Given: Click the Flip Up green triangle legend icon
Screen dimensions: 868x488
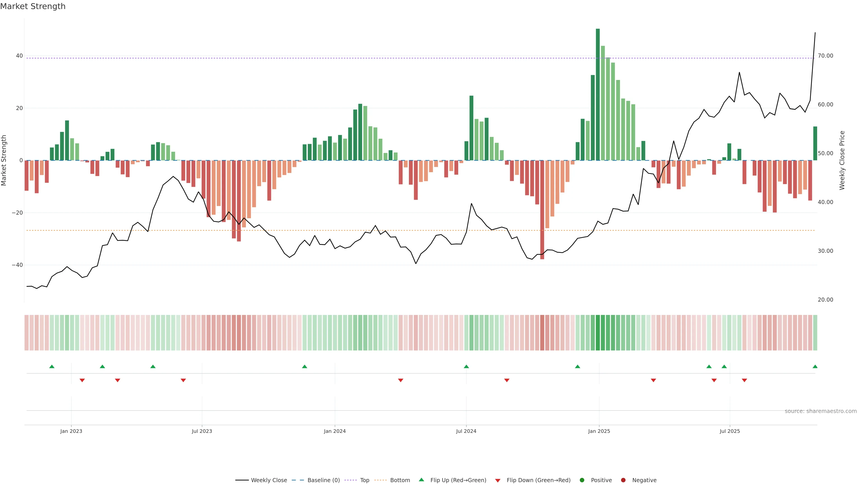Looking at the screenshot, I should [421, 480].
